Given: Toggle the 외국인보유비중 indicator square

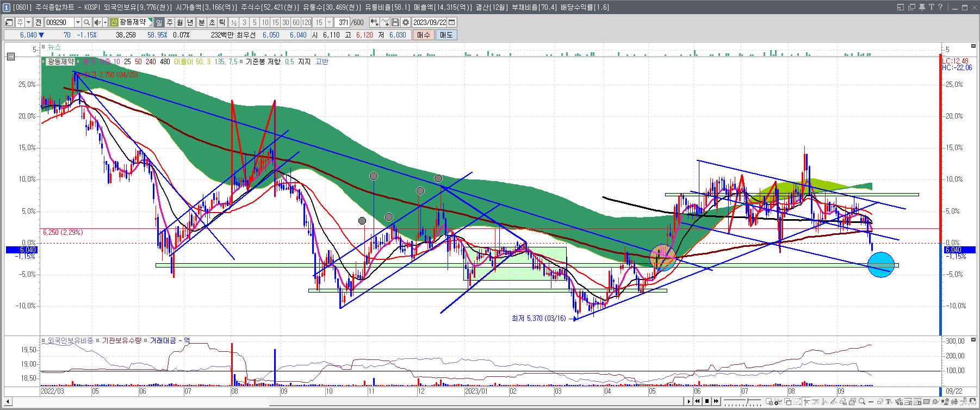Looking at the screenshot, I should 44,340.
